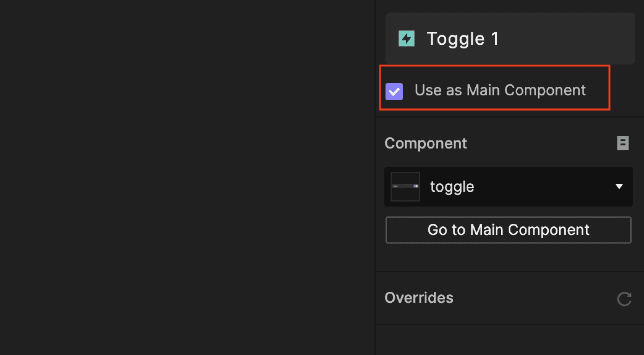Click the dark canvas area on the left
The width and height of the screenshot is (644, 355).
click(178, 177)
